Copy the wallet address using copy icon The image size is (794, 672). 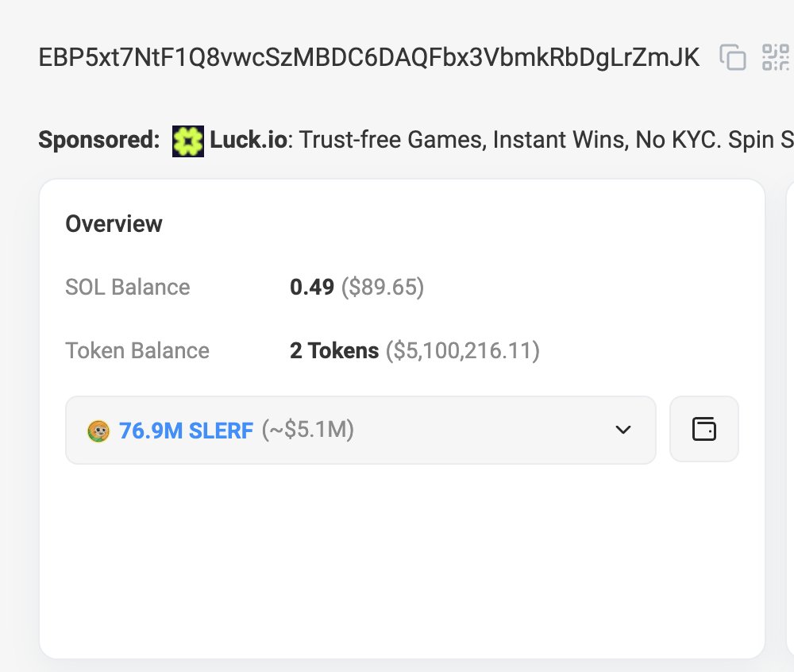click(x=732, y=57)
